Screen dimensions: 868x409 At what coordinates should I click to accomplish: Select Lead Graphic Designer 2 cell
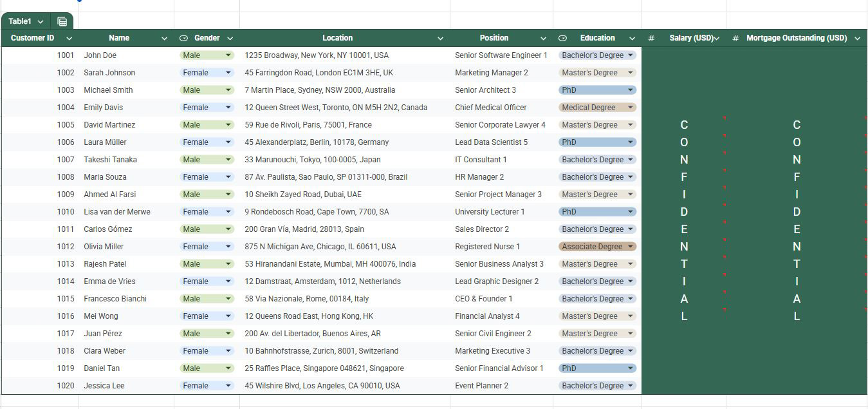pyautogui.click(x=501, y=281)
